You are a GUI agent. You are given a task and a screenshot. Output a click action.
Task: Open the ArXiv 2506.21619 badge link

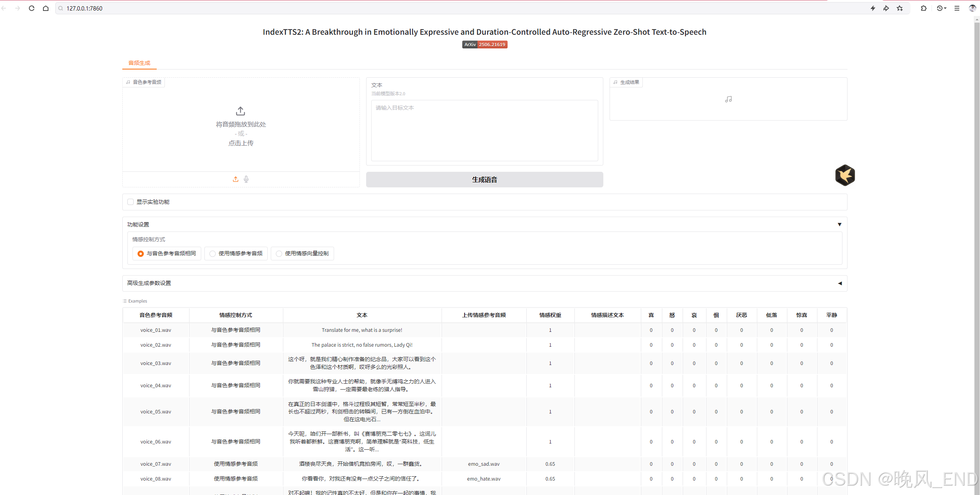pos(485,45)
